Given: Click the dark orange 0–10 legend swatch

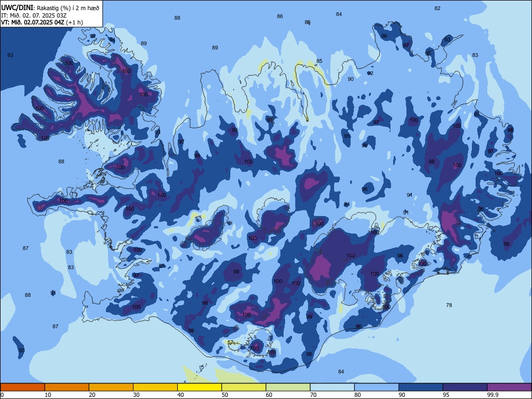Looking at the screenshot, I should [x=22, y=387].
